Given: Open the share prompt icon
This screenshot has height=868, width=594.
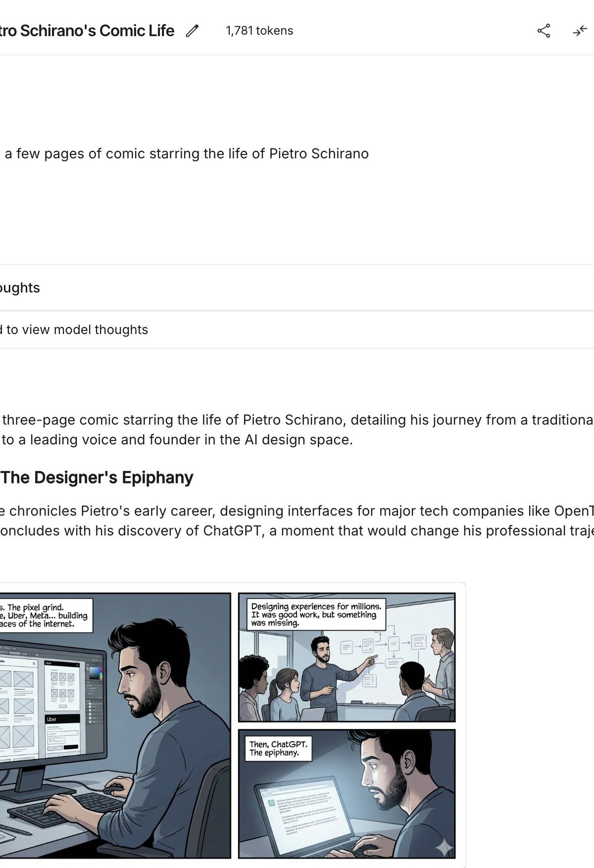Looking at the screenshot, I should 544,31.
